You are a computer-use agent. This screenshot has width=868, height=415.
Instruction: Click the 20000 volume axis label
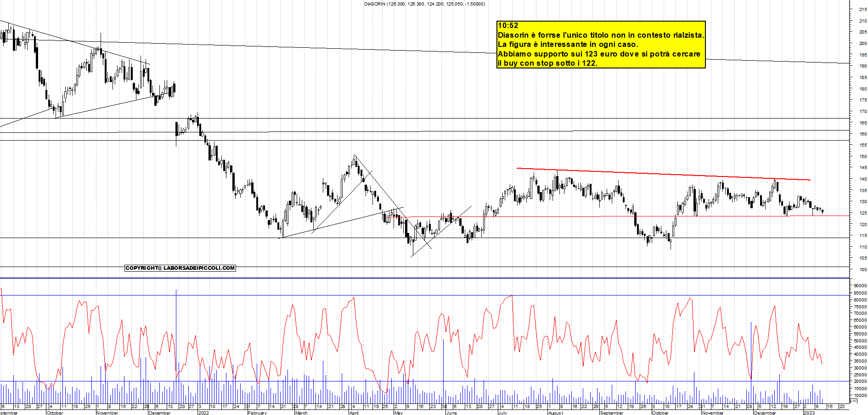(x=860, y=381)
